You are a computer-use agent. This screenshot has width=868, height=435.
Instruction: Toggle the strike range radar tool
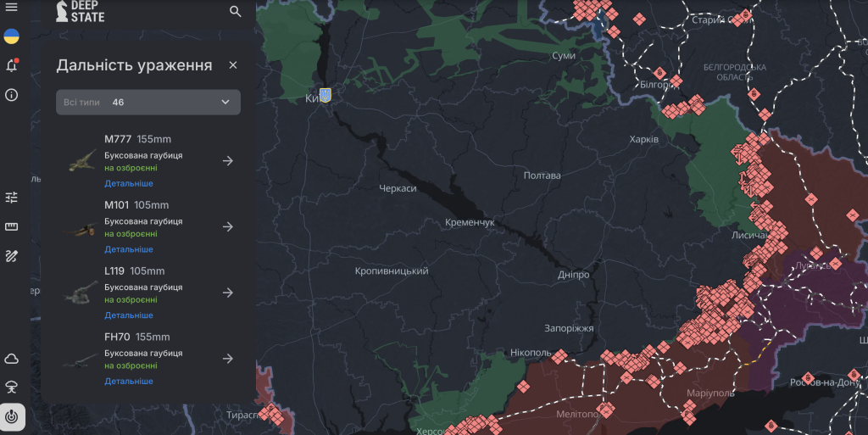pyautogui.click(x=12, y=417)
